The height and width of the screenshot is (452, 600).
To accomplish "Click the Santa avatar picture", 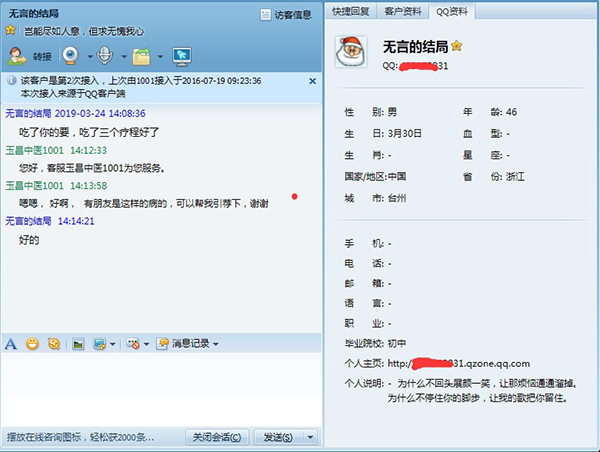I will point(351,52).
